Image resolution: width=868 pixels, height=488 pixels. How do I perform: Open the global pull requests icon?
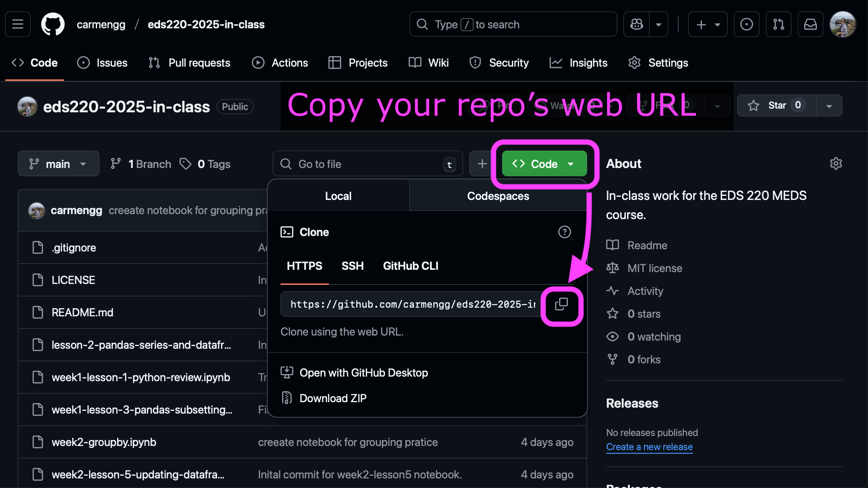(778, 24)
